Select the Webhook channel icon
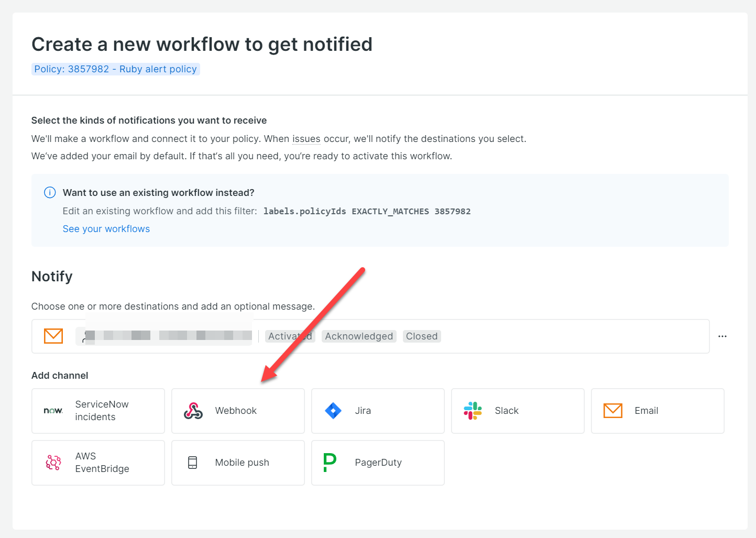756x538 pixels. point(193,411)
